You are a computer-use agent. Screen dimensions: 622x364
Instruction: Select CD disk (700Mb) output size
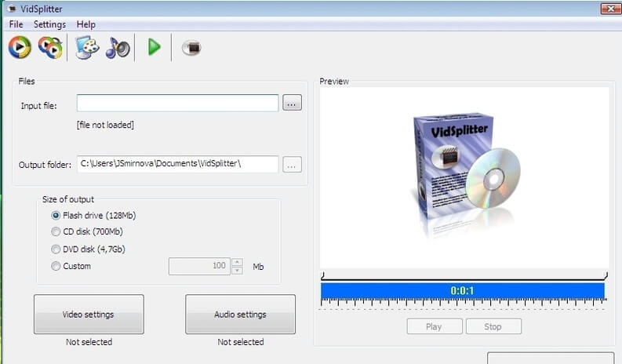tap(87, 231)
